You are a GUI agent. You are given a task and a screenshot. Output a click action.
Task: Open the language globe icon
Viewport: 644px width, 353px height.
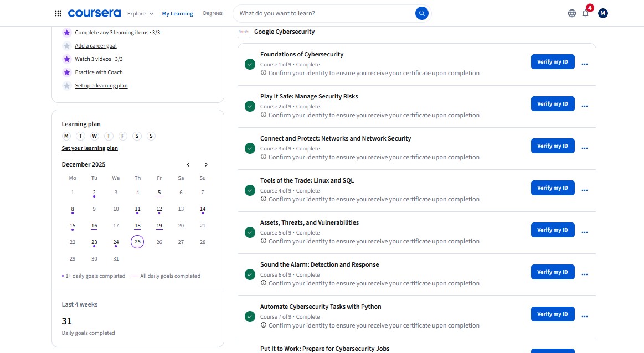pos(571,13)
